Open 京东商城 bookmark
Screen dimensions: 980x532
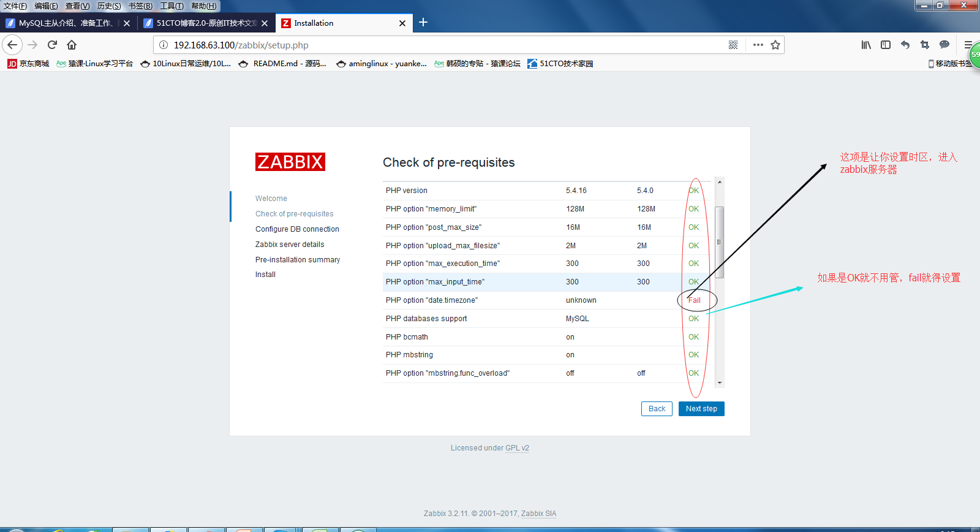tap(28, 64)
